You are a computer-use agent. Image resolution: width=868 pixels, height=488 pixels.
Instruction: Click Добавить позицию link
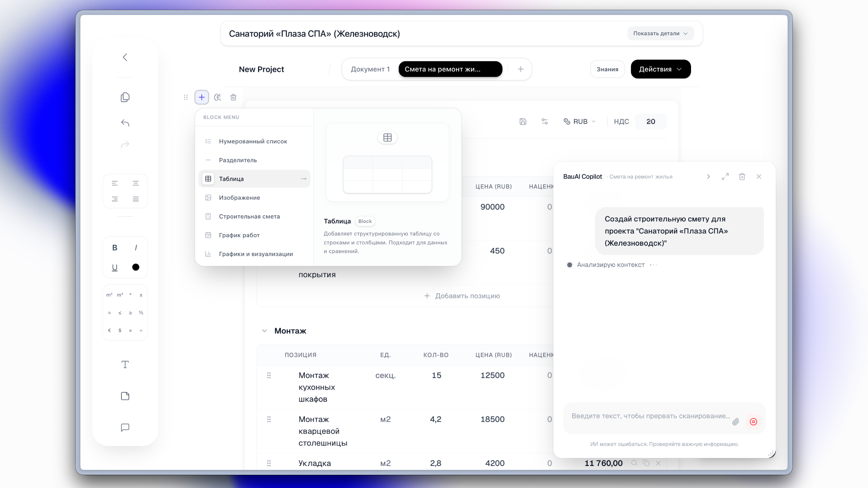tap(462, 296)
